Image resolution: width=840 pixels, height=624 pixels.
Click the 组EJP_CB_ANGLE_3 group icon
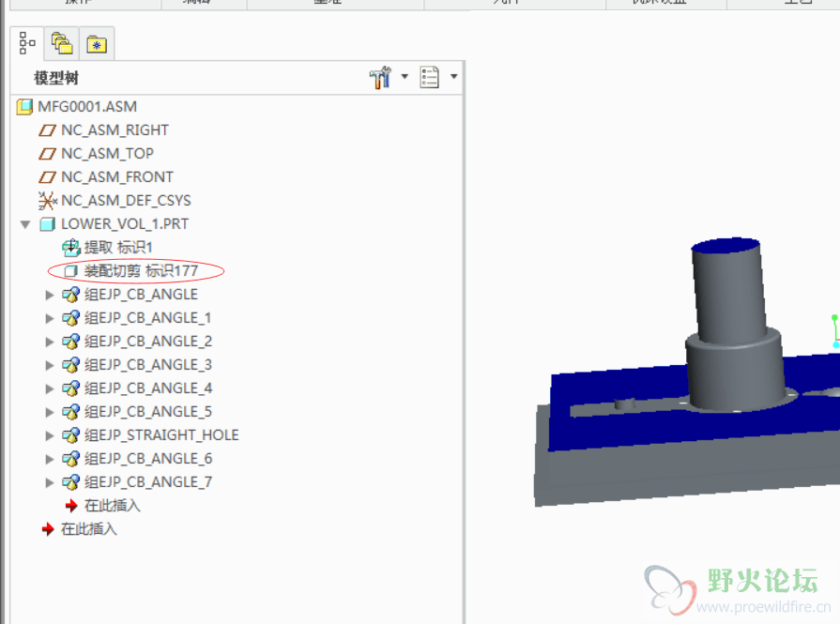coord(70,365)
